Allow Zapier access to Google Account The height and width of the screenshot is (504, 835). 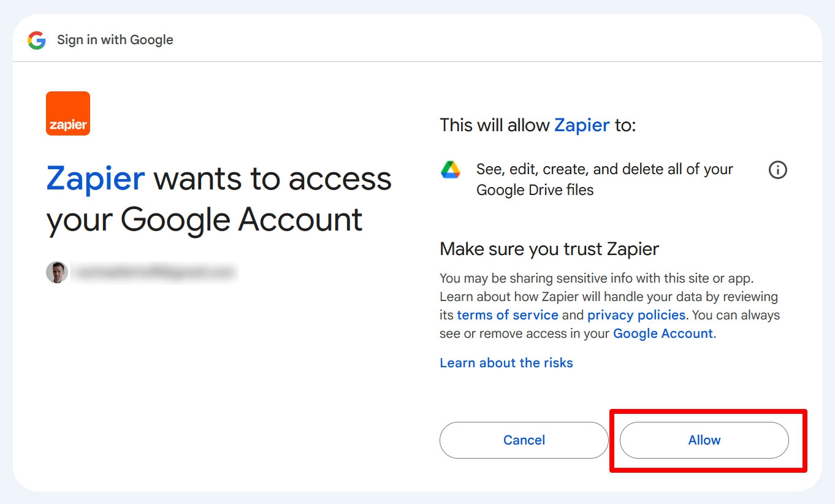click(x=704, y=440)
